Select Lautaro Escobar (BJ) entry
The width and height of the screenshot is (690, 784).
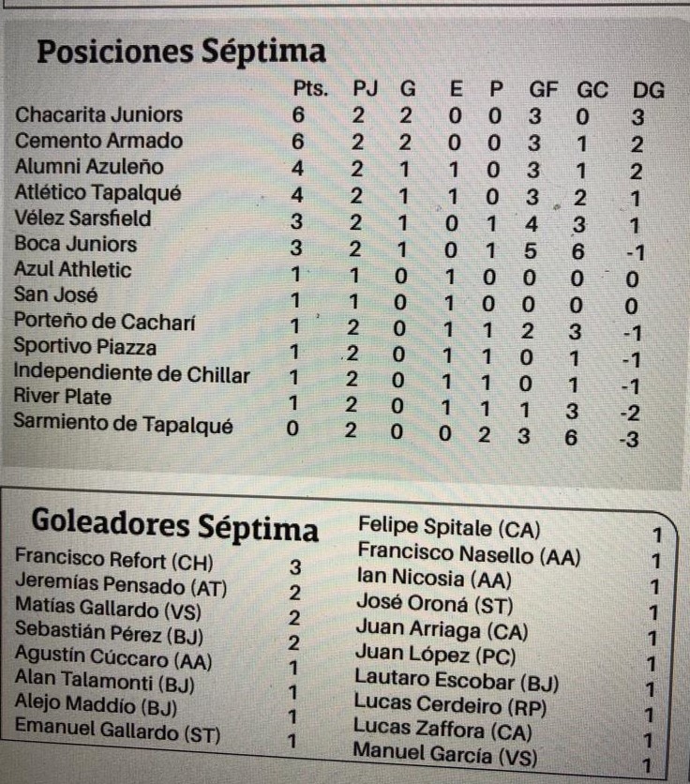tap(457, 680)
